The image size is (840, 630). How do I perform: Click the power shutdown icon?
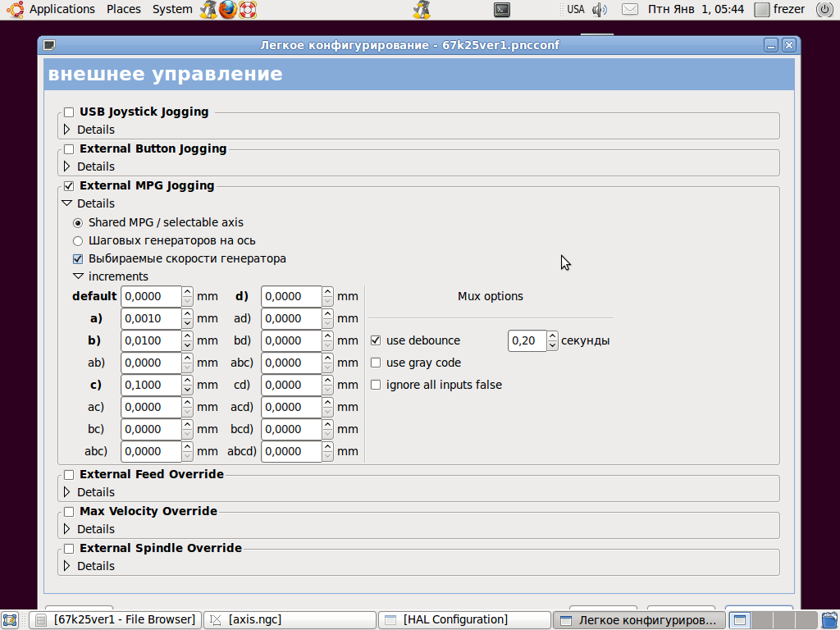[824, 9]
